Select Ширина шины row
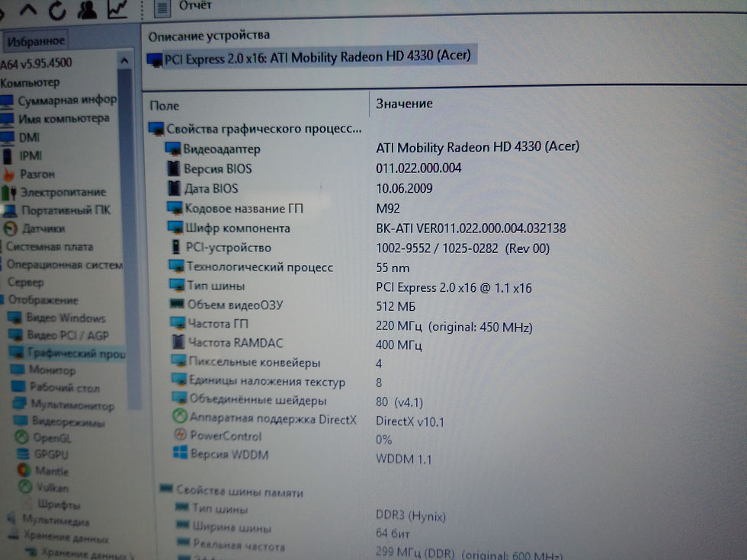Image resolution: width=747 pixels, height=560 pixels. point(293,530)
